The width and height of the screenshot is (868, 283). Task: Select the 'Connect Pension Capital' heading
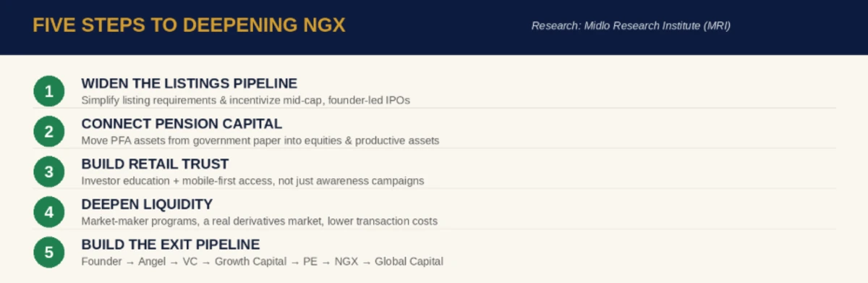tap(182, 124)
